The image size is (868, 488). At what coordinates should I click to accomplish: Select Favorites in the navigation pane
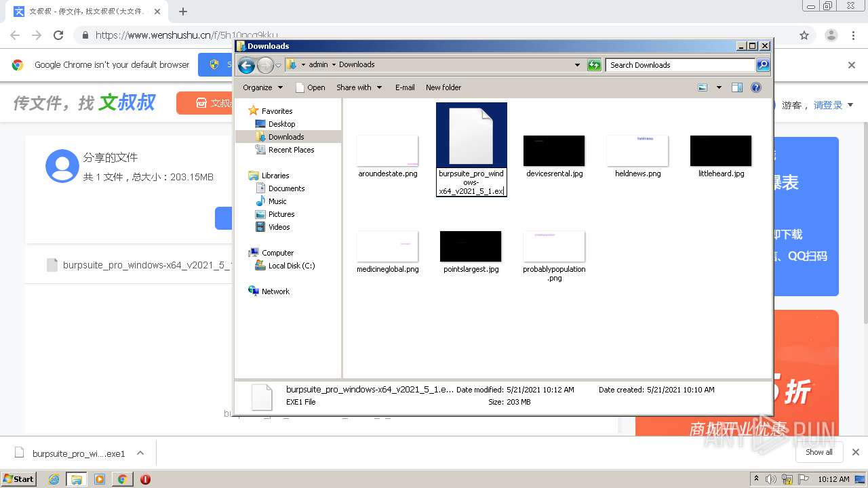pos(277,111)
